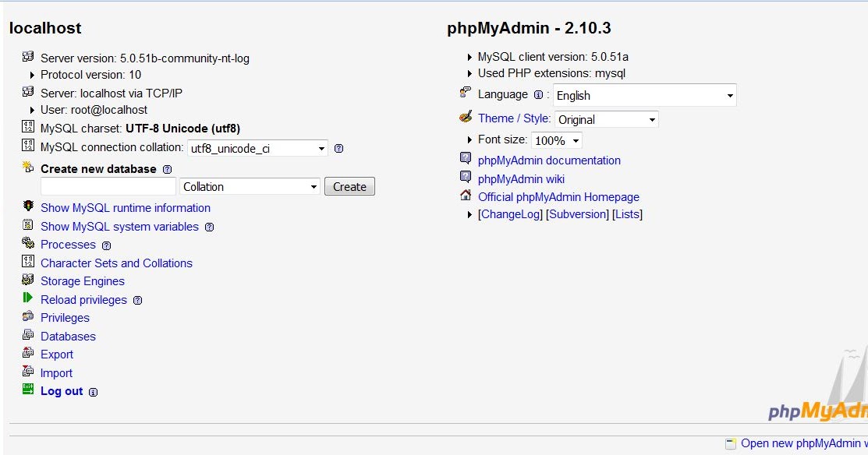Click the Language icon
868x455 pixels.
click(466, 93)
